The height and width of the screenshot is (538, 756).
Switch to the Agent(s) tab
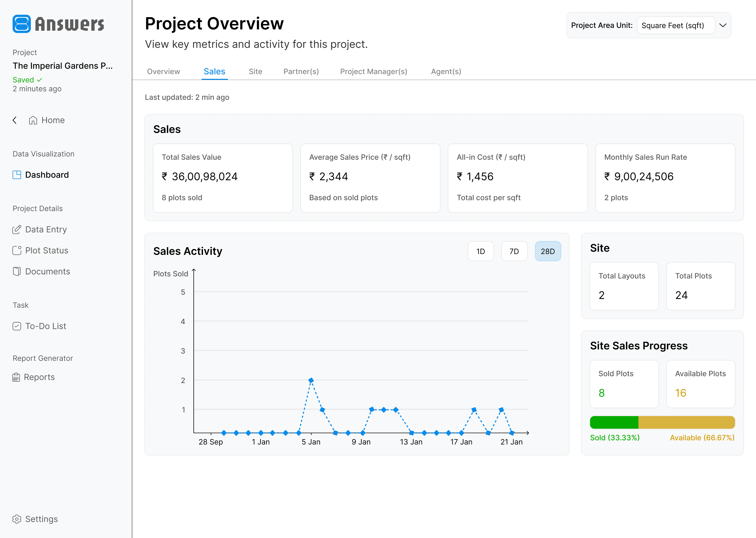[446, 71]
